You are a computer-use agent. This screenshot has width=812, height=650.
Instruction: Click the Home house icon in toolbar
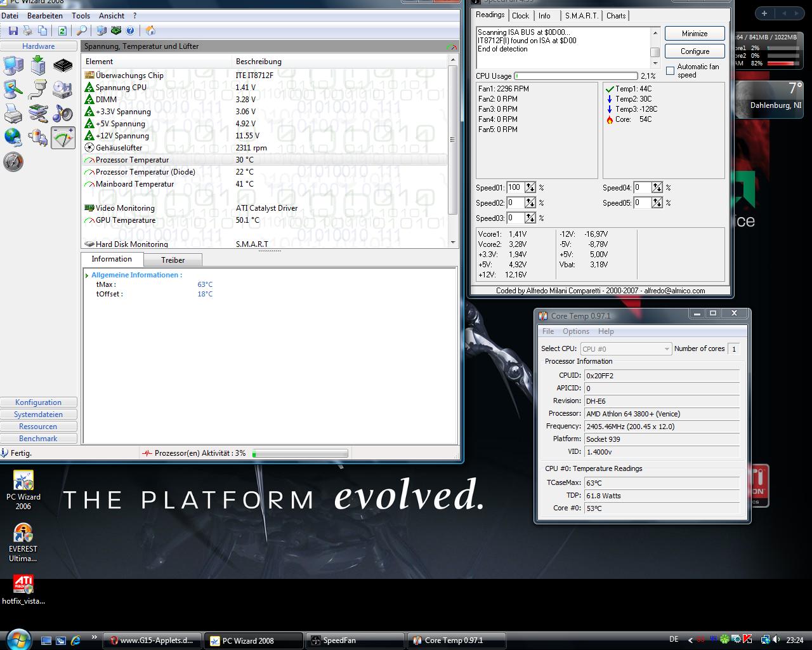pos(150,30)
